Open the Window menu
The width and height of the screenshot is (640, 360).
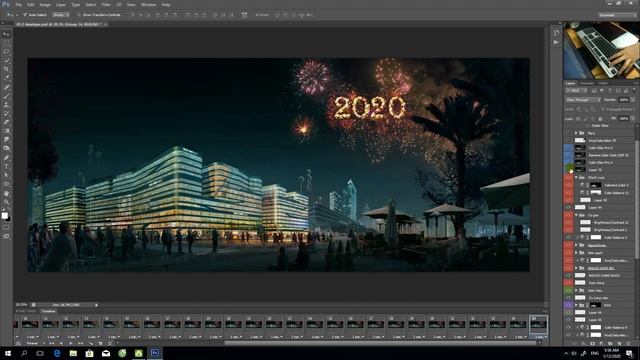148,4
